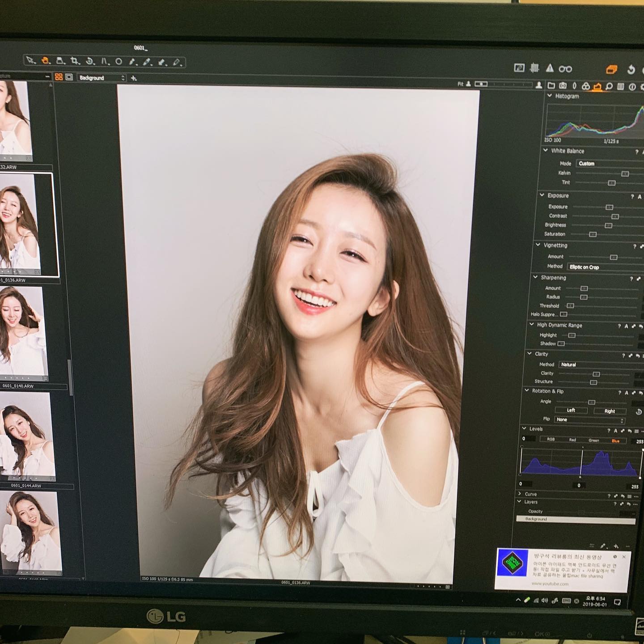Screen dimensions: 644x644
Task: Select the Green Levels channel
Action: pos(594,441)
